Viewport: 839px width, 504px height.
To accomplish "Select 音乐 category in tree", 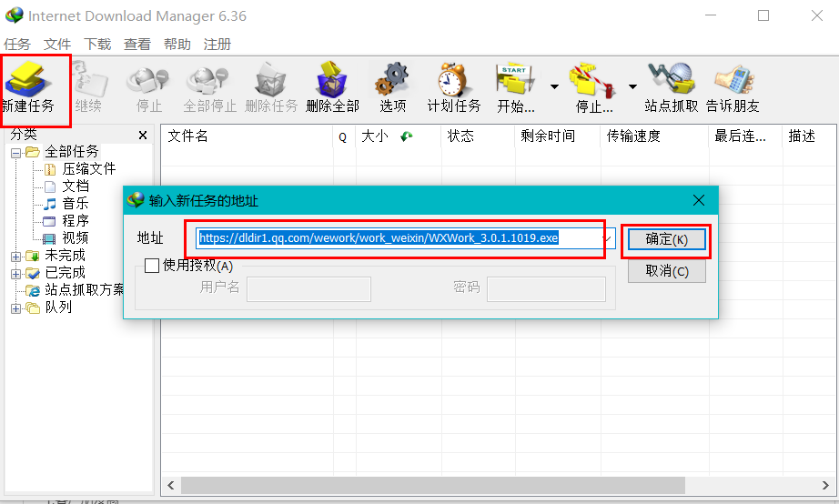I will [76, 203].
